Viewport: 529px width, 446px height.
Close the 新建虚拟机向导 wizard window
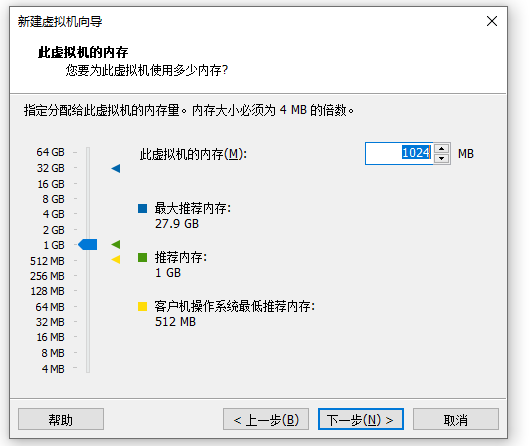point(492,21)
